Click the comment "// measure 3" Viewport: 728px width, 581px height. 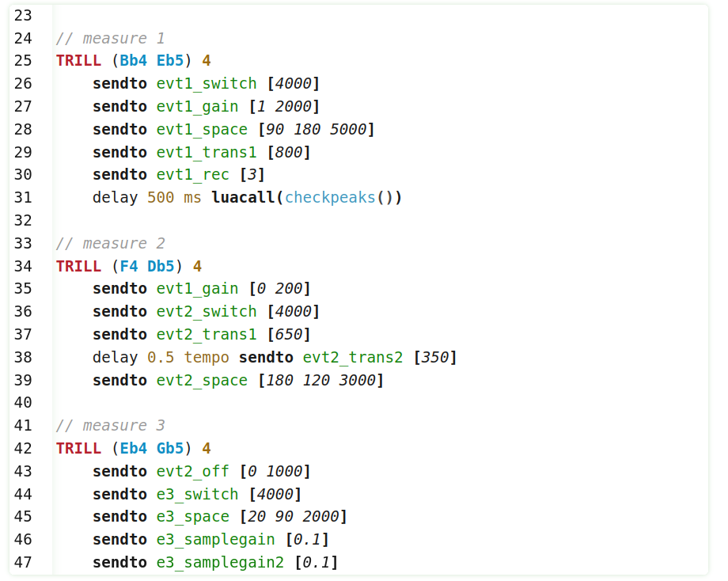110,425
